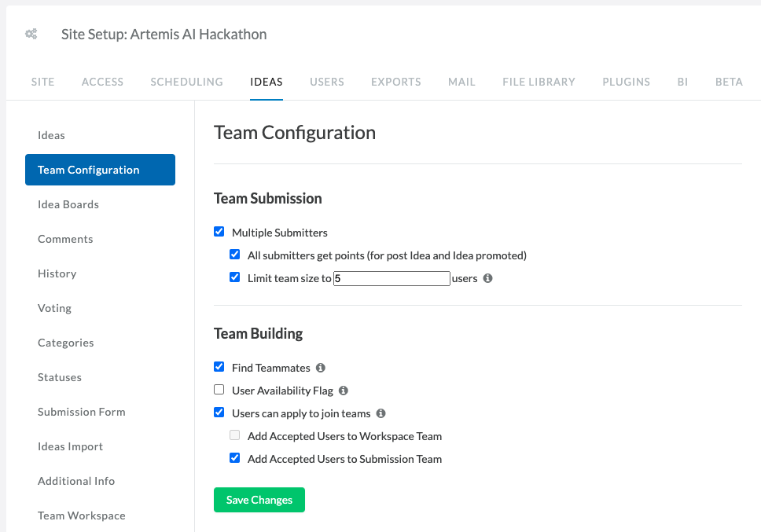
Task: Click the team size limit input field
Action: (392, 278)
